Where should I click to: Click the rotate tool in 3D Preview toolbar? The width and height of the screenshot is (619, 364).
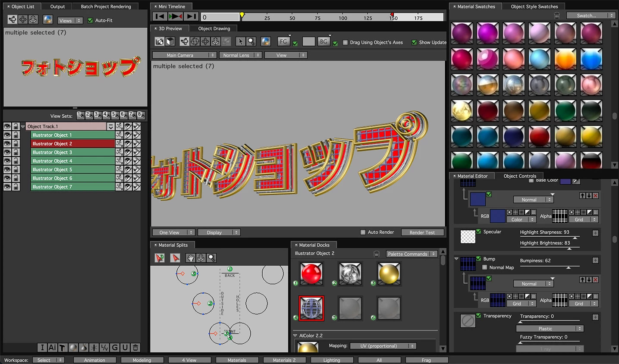click(195, 41)
